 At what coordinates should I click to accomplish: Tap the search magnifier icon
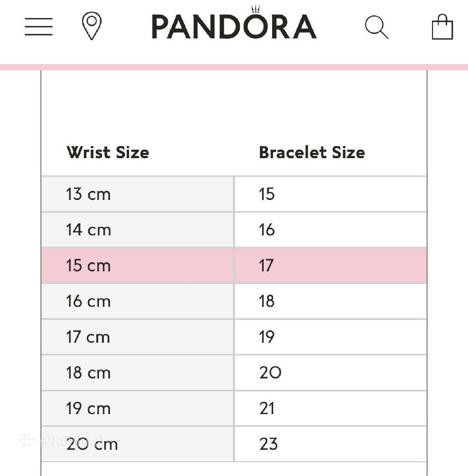[x=377, y=27]
